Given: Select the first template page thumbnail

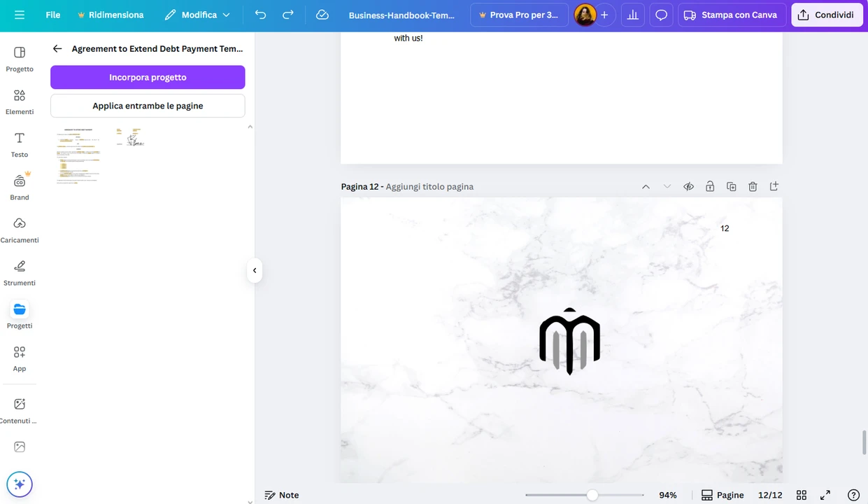Looking at the screenshot, I should pos(78,155).
